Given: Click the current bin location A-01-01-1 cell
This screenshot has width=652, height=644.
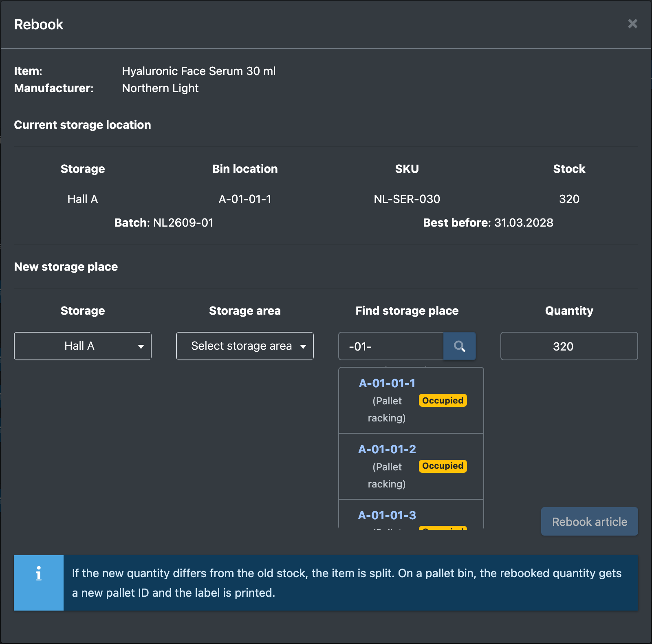Looking at the screenshot, I should tap(245, 199).
